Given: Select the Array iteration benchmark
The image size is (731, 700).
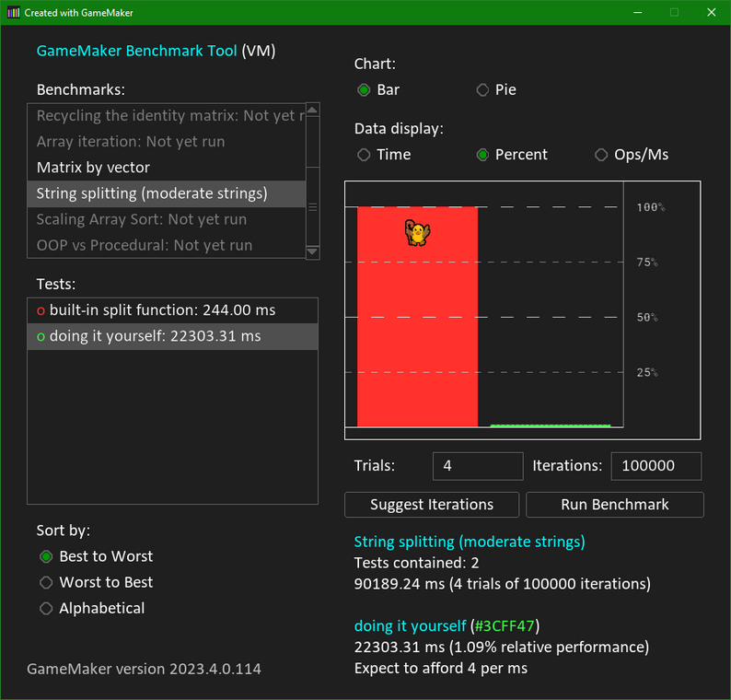Looking at the screenshot, I should click(167, 142).
